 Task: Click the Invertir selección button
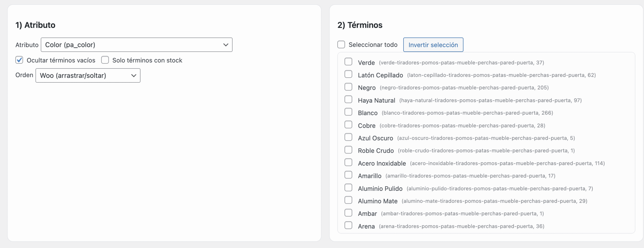[433, 45]
